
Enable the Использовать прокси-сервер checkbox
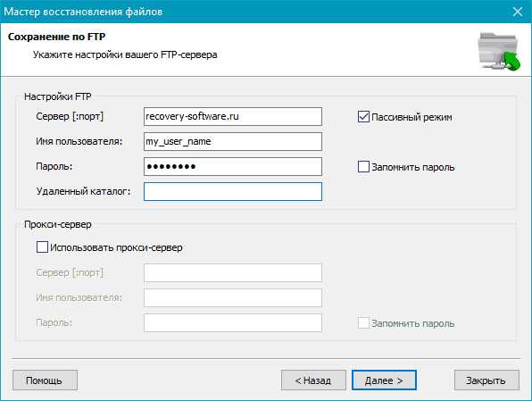tap(42, 247)
